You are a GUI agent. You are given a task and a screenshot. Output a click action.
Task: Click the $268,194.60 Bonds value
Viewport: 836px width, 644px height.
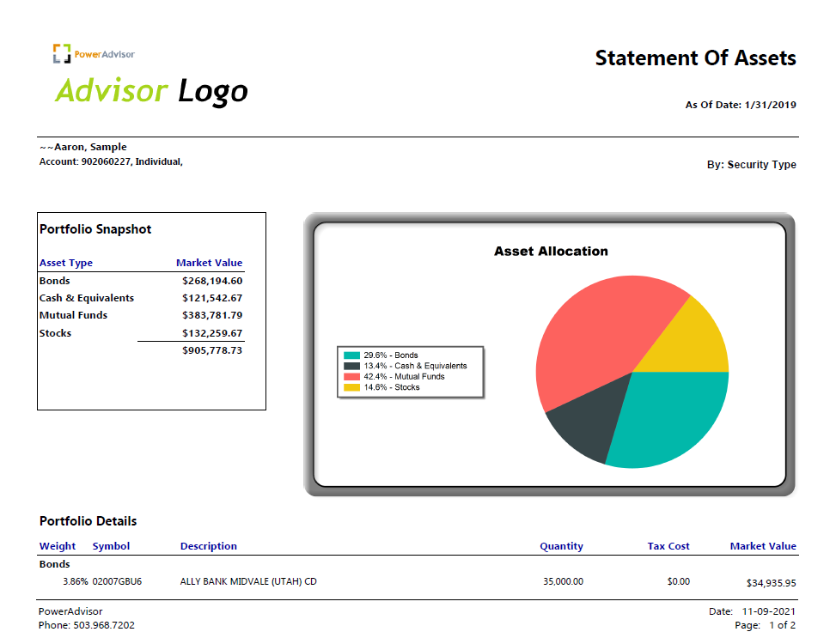coord(212,281)
